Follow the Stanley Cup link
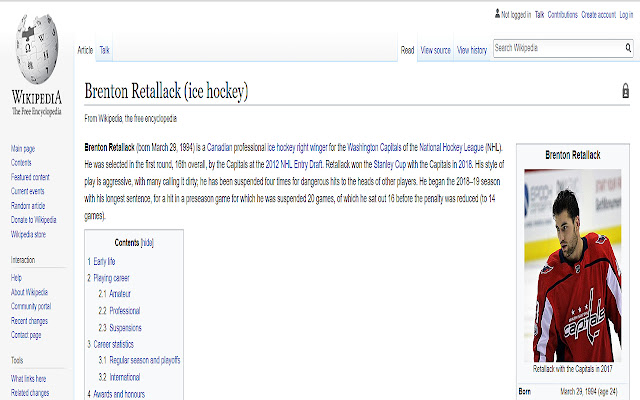This screenshot has width=640, height=400. (x=390, y=164)
